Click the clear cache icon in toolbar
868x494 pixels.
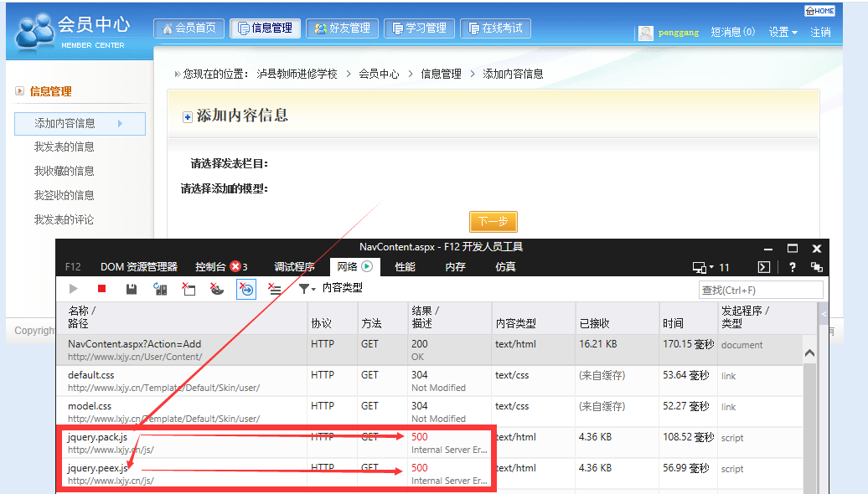[189, 289]
